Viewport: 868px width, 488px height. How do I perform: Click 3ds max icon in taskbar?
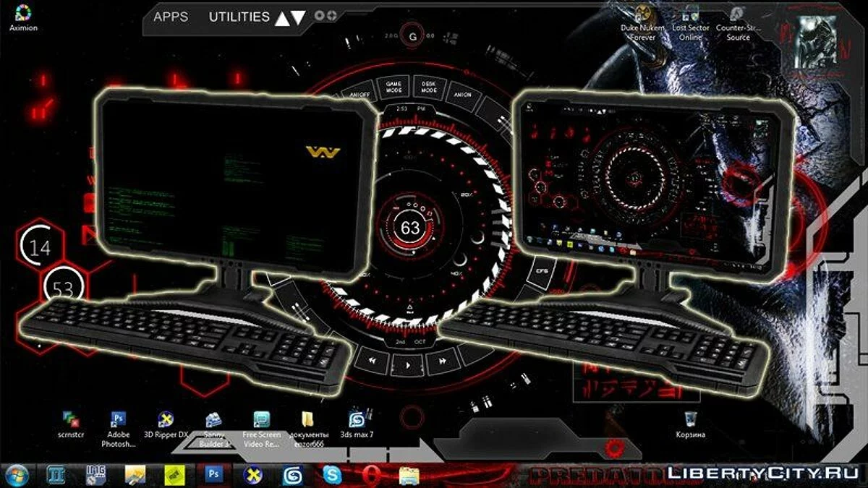(x=292, y=474)
